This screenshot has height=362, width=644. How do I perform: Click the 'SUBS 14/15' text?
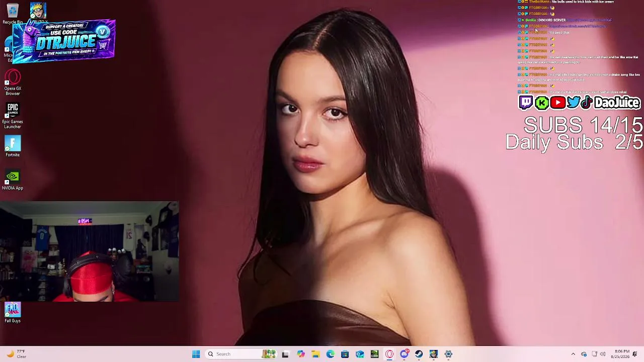583,125
